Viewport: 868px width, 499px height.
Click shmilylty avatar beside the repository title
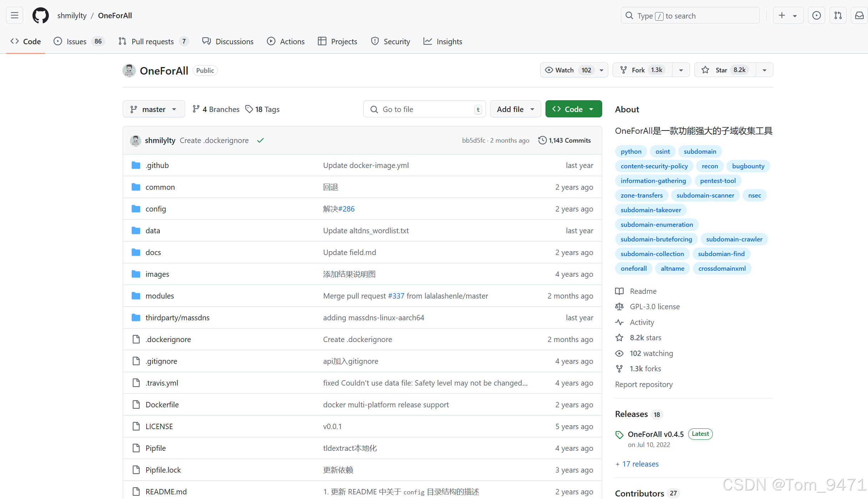point(129,71)
